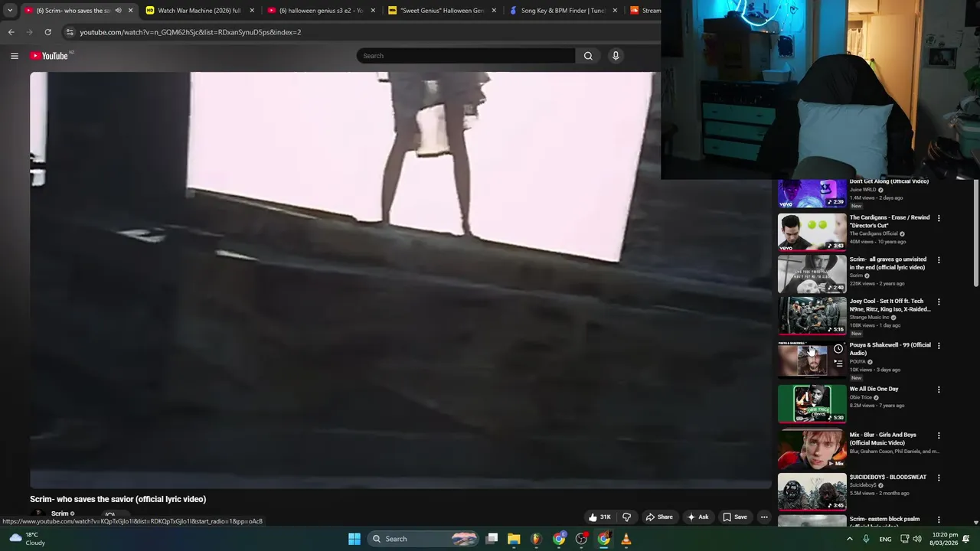The height and width of the screenshot is (551, 980).
Task: Share the Scrim video
Action: 659,517
